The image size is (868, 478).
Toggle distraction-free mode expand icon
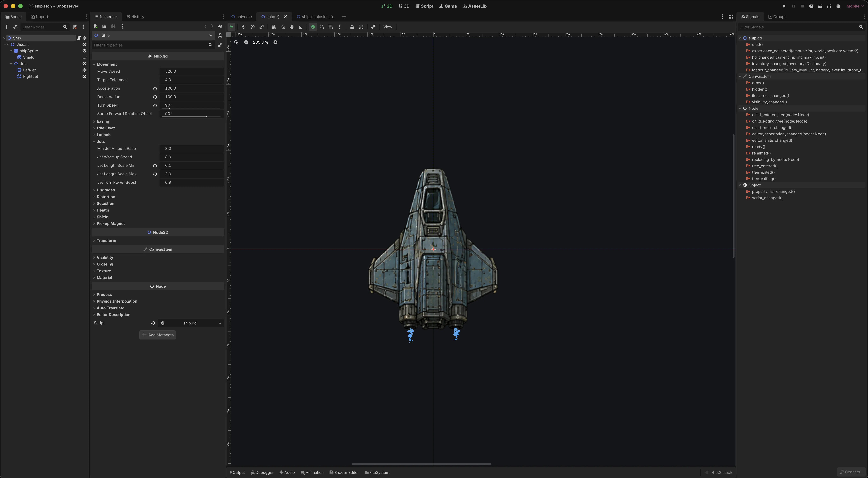[731, 16]
